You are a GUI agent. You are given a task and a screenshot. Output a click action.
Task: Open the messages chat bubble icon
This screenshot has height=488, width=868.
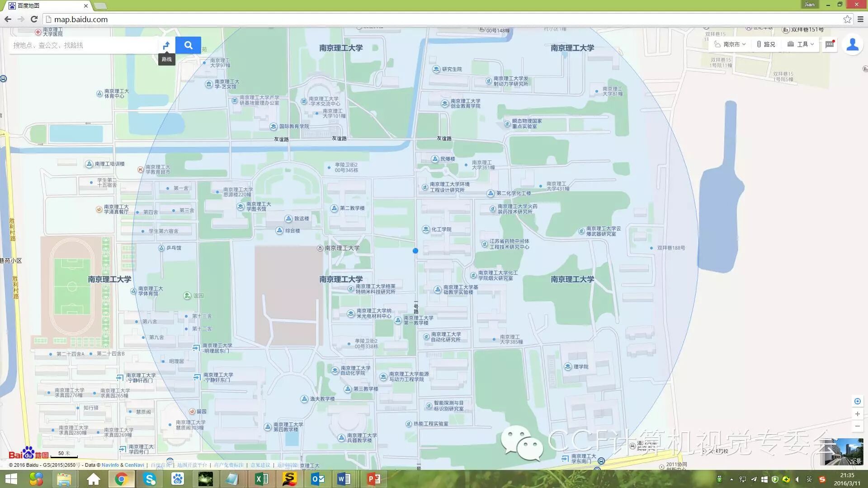tap(830, 44)
